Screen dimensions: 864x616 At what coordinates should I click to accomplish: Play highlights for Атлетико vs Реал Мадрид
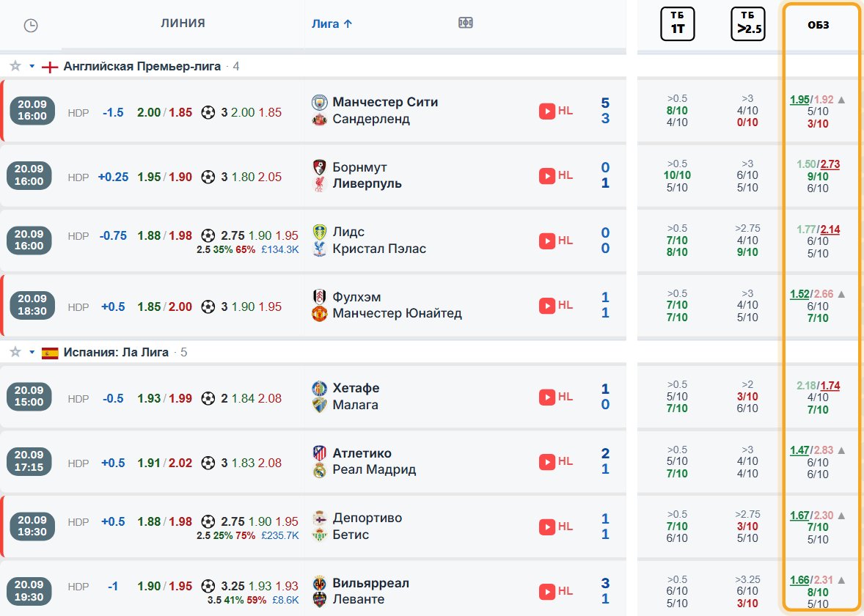(556, 462)
